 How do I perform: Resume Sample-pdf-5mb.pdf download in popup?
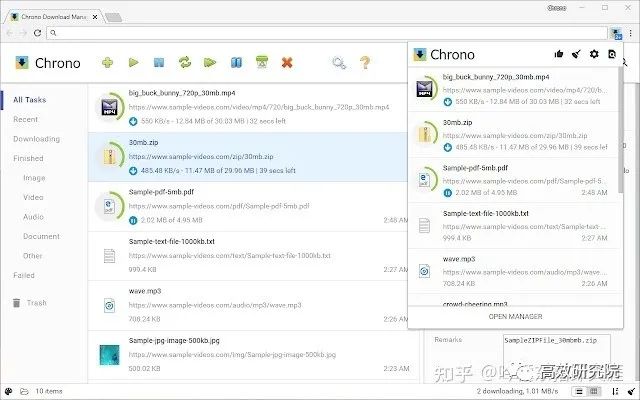coord(448,193)
